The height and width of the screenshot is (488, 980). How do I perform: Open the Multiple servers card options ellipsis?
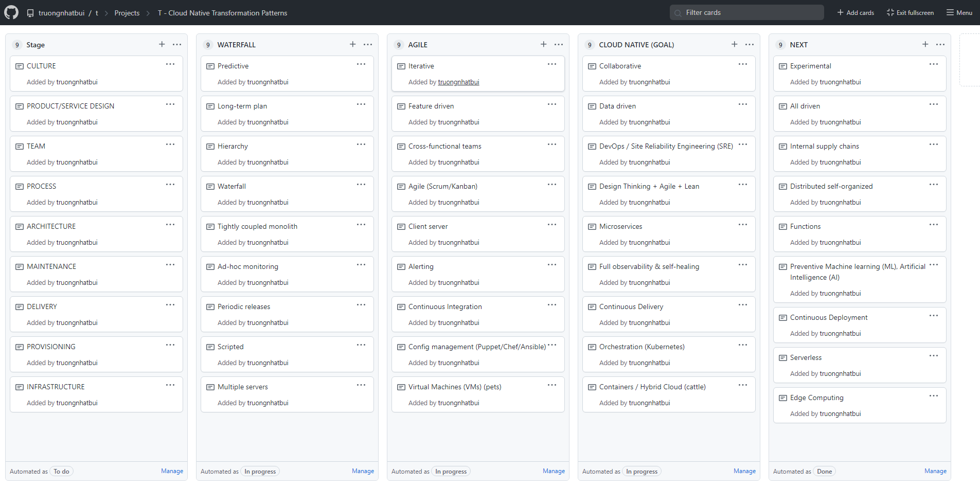click(361, 385)
